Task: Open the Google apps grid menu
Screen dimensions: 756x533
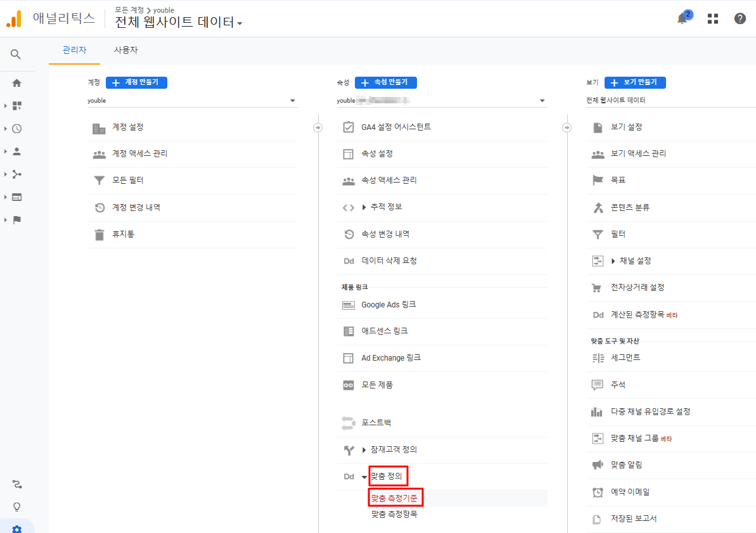Action: [712, 18]
